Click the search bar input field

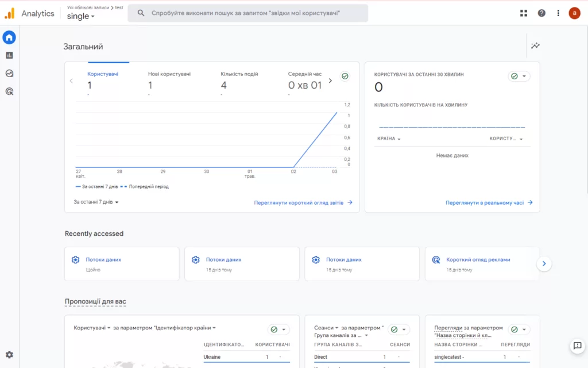click(248, 13)
